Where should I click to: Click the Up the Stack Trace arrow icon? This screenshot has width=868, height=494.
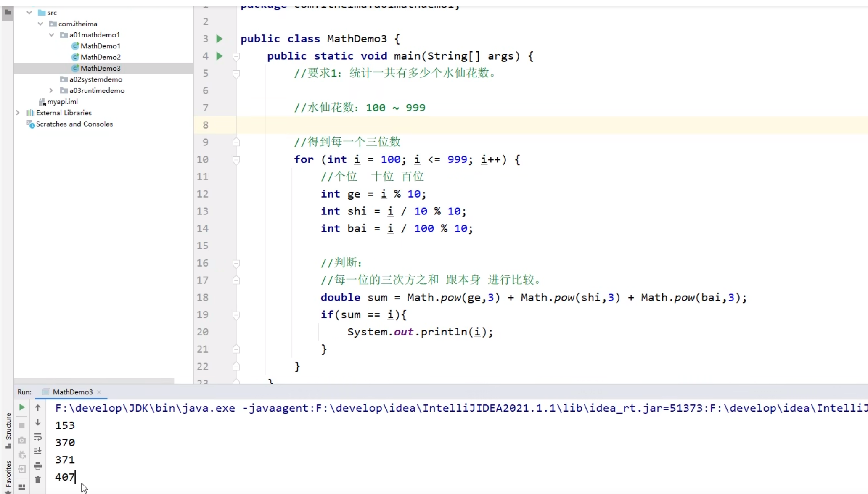38,407
